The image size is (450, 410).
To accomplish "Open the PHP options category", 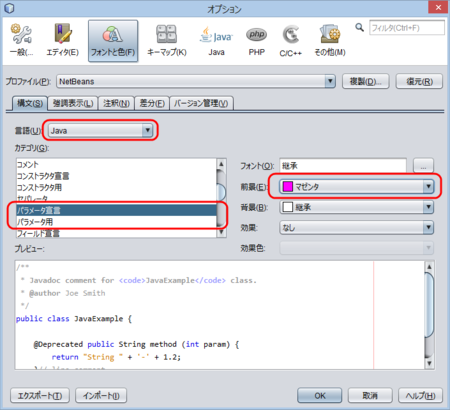I will click(256, 40).
